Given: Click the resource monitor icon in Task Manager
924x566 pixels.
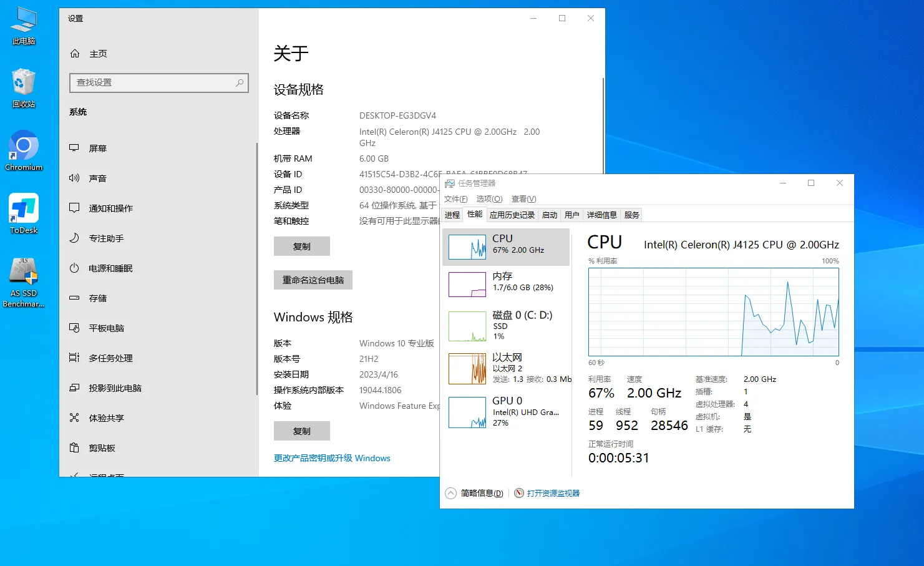Looking at the screenshot, I should pyautogui.click(x=519, y=493).
